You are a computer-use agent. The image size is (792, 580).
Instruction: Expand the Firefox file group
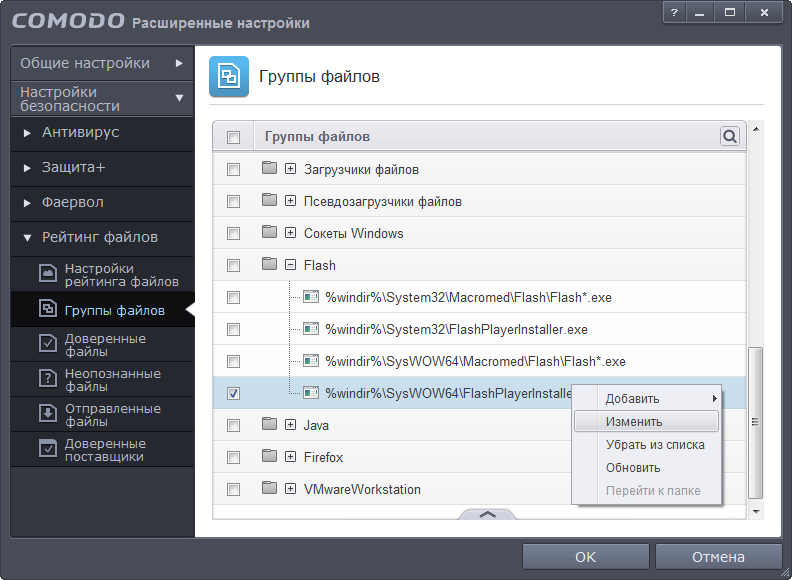290,458
